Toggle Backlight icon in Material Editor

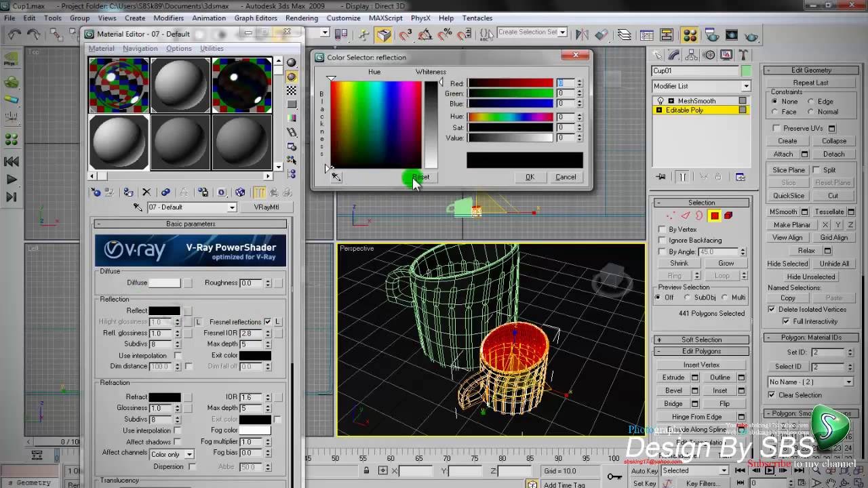[291, 77]
